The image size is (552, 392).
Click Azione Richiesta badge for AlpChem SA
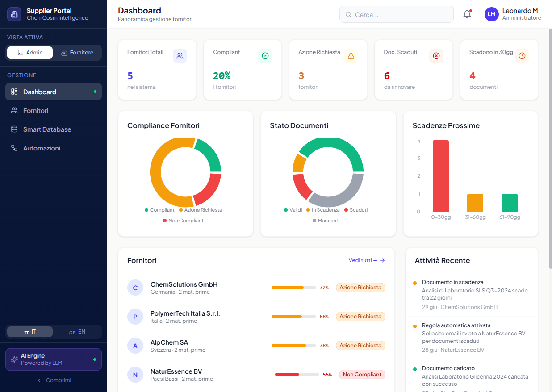[x=360, y=346]
